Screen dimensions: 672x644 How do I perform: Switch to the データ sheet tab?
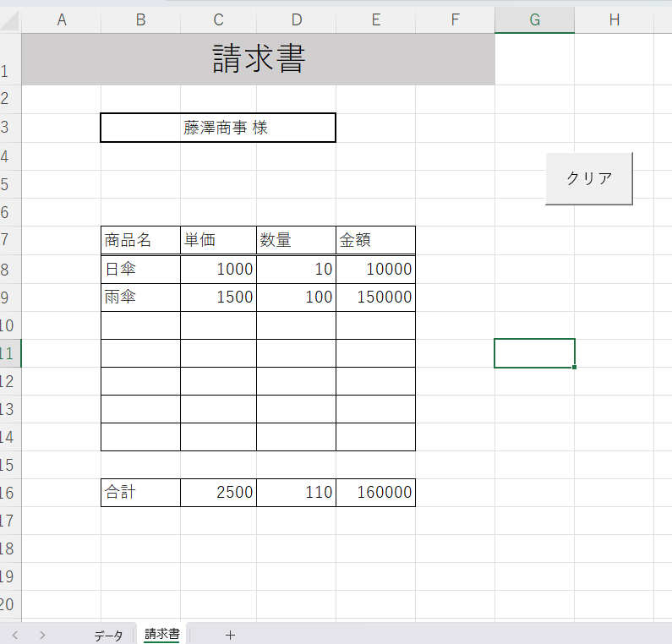click(x=108, y=636)
